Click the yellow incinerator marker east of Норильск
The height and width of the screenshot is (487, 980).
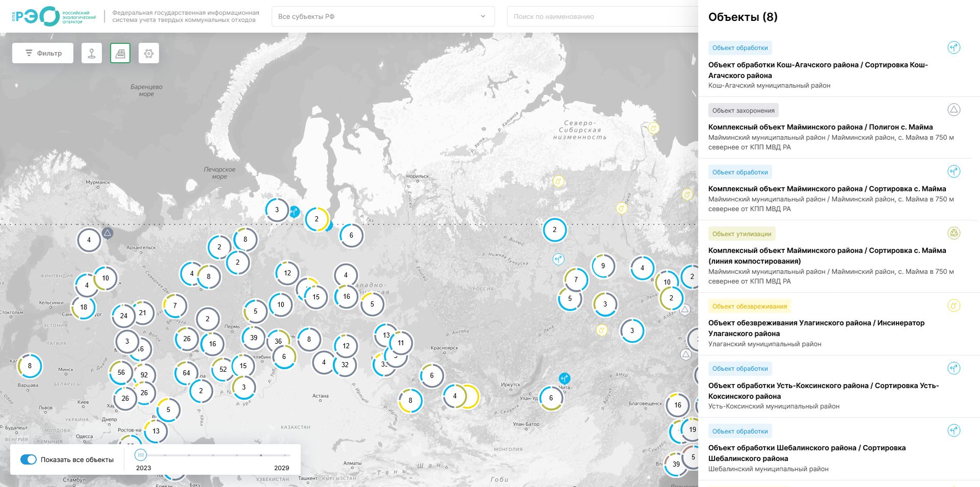pos(558,181)
